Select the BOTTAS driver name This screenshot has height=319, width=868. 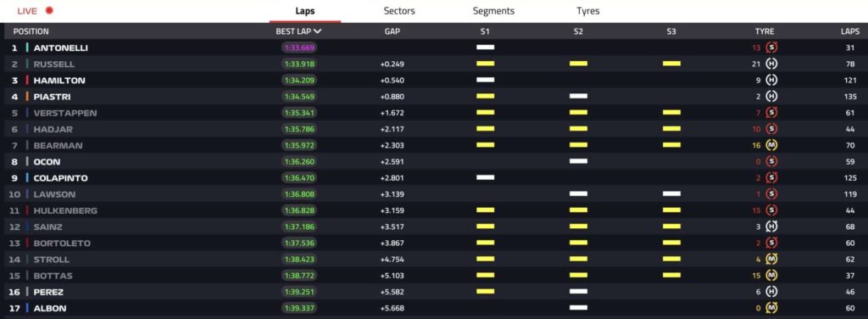53,276
